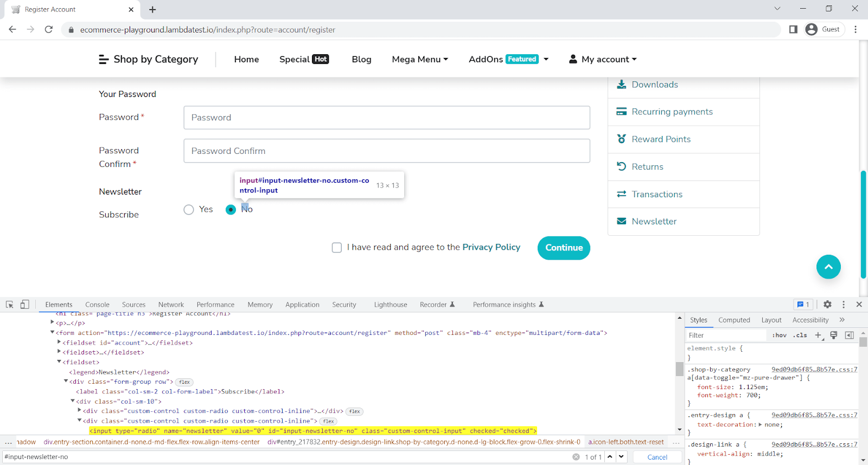Open browser side panel icon
The image size is (868, 465).
pyautogui.click(x=793, y=29)
